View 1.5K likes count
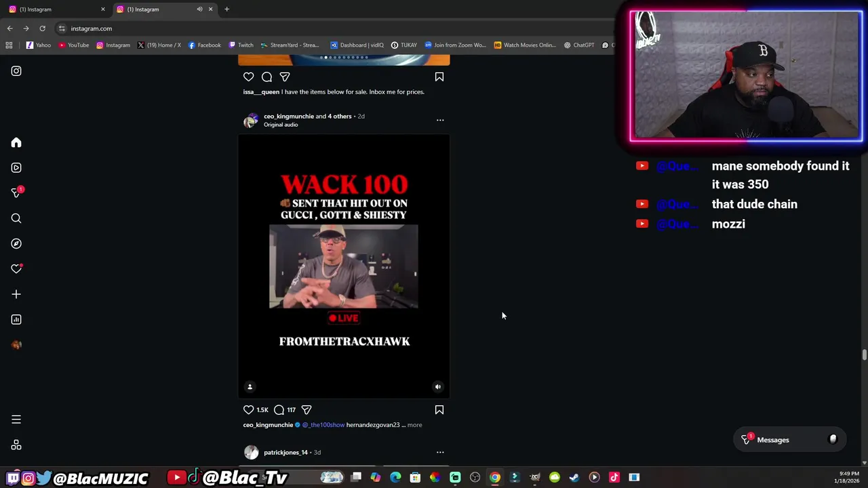The width and height of the screenshot is (868, 488). [x=262, y=410]
